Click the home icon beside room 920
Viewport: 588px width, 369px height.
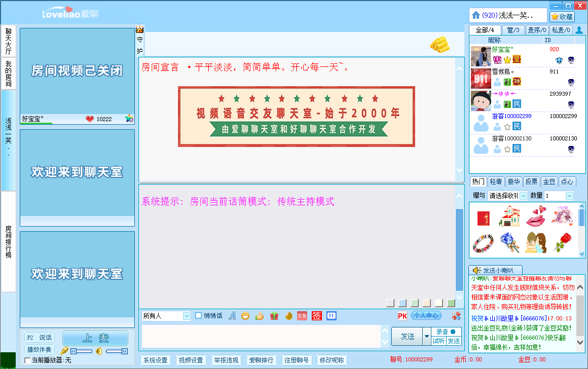(476, 15)
